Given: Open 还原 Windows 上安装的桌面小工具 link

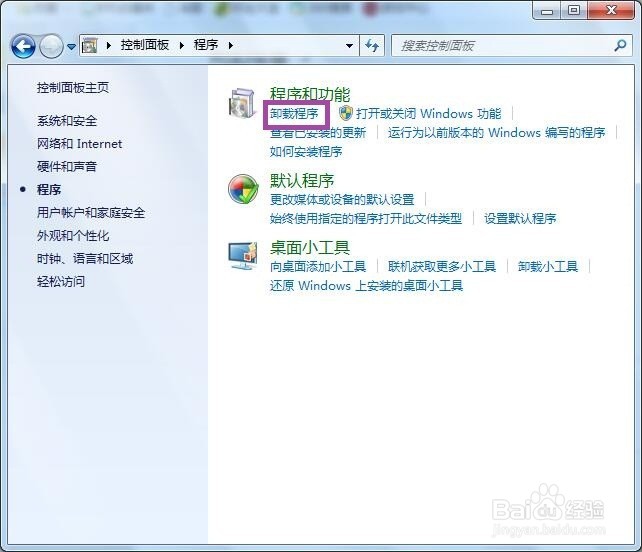Looking at the screenshot, I should pos(366,285).
